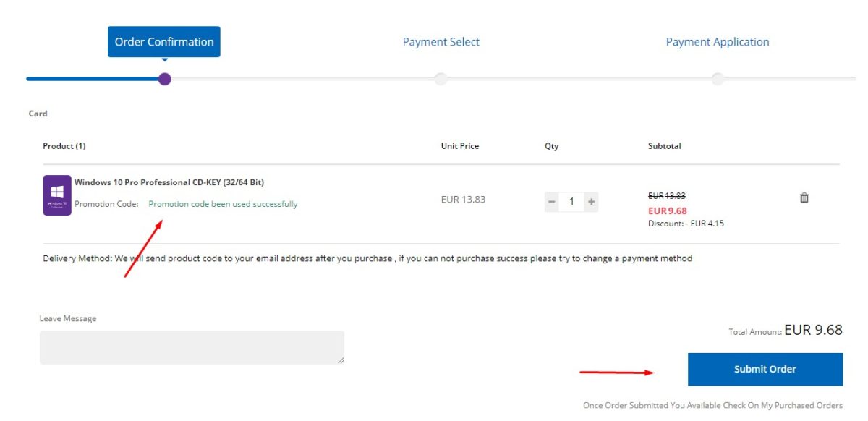This screenshot has height=421, width=868.
Task: Click the purple Order Confirmation progress dot
Action: click(165, 79)
